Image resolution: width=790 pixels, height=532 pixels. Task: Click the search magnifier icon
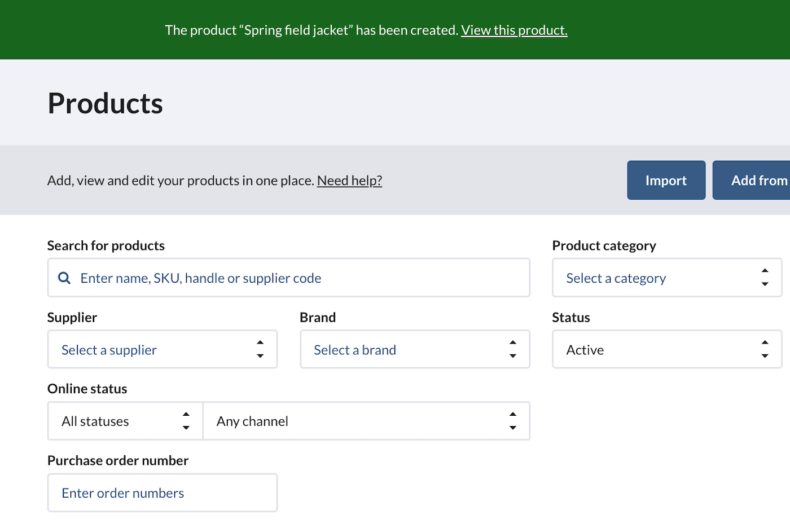tap(64, 278)
